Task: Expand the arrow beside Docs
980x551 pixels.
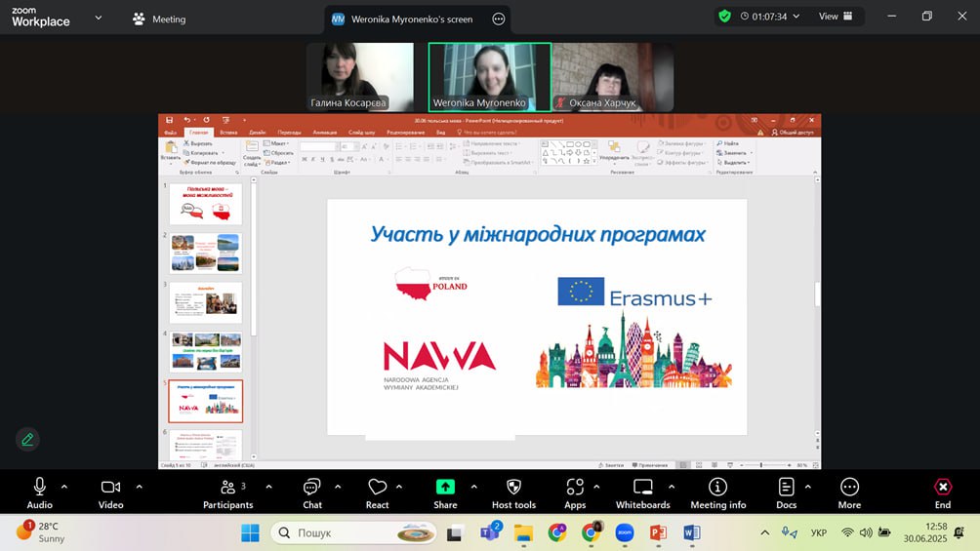Action: (807, 487)
